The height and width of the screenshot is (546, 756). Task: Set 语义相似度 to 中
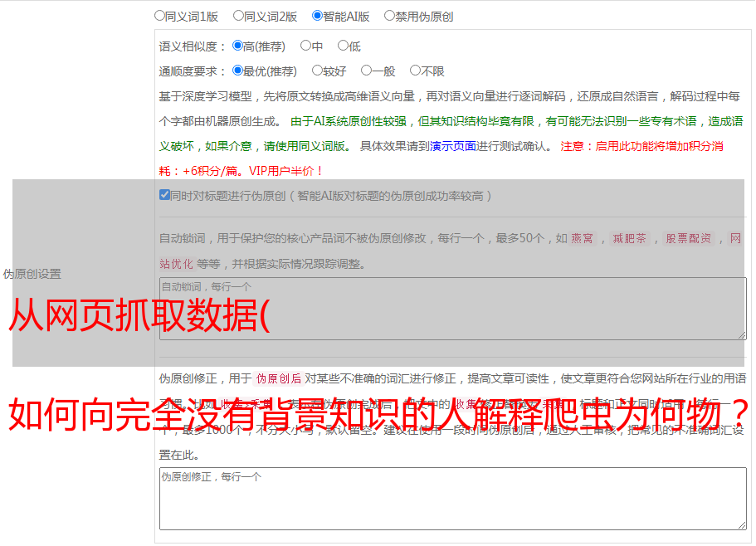click(305, 46)
